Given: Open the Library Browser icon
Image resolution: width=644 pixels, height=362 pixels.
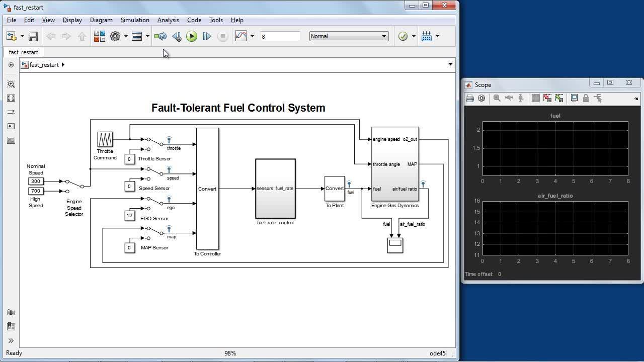Looking at the screenshot, I should point(99,36).
